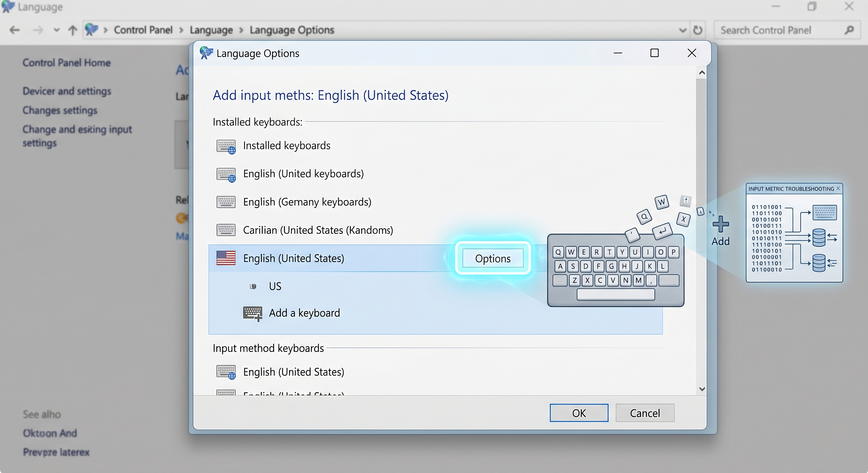Minimize the Language Control Panel window
The width and height of the screenshot is (868, 473).
click(776, 6)
